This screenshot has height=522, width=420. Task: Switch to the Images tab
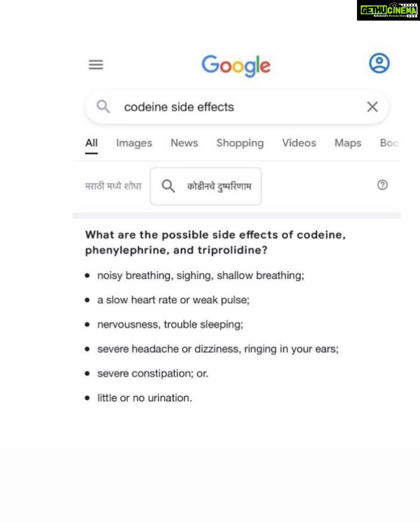pyautogui.click(x=134, y=143)
